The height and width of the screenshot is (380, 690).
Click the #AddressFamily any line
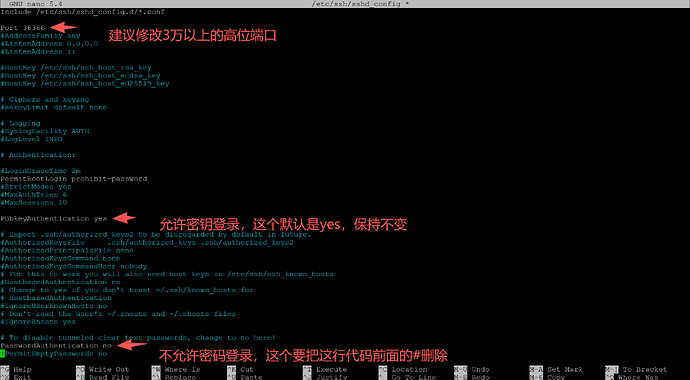(40, 36)
